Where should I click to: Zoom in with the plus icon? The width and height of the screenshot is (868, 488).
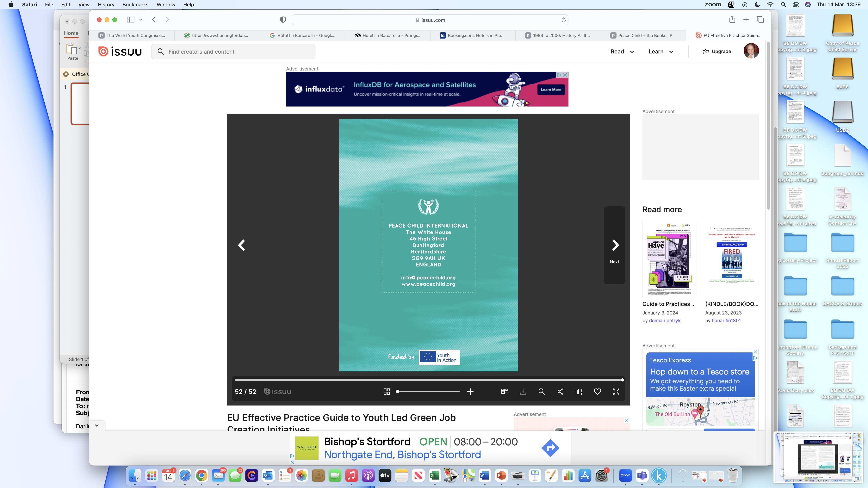470,391
